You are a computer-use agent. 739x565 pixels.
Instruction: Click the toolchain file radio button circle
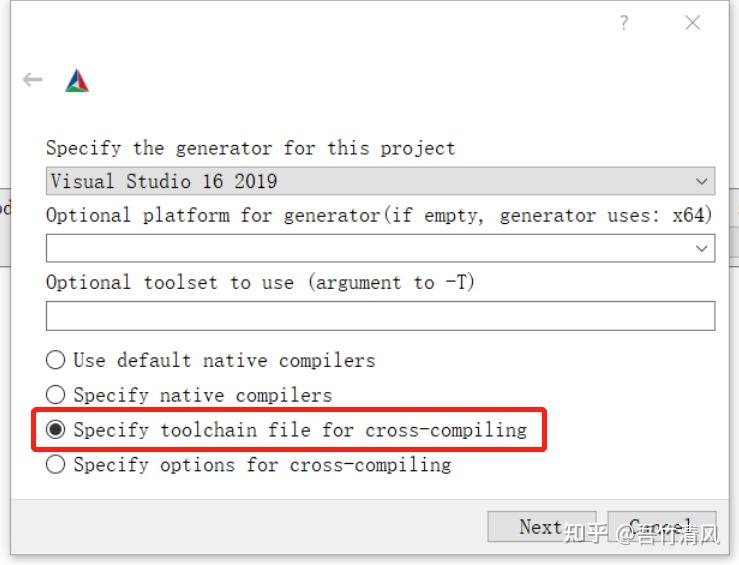click(56, 430)
